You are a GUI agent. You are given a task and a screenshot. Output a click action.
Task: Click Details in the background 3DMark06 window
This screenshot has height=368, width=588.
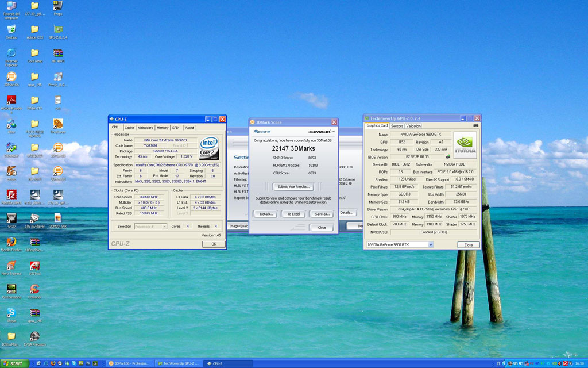click(346, 213)
